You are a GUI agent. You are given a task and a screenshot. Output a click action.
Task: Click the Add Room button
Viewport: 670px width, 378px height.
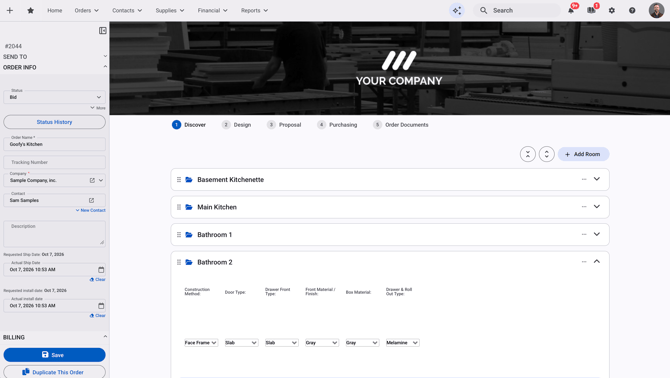click(583, 154)
